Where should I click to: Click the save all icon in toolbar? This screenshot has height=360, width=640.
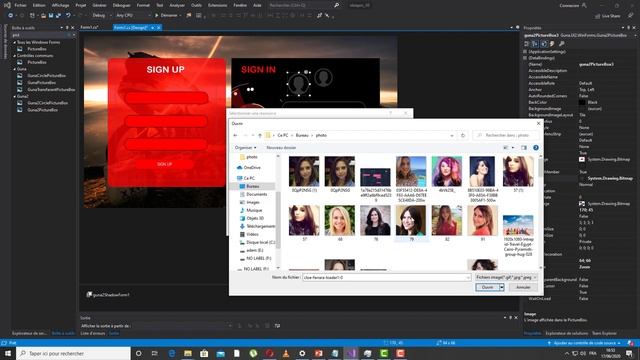click(58, 15)
